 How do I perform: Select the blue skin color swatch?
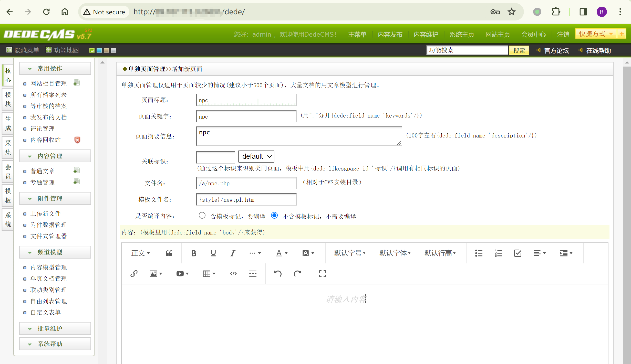pyautogui.click(x=99, y=50)
